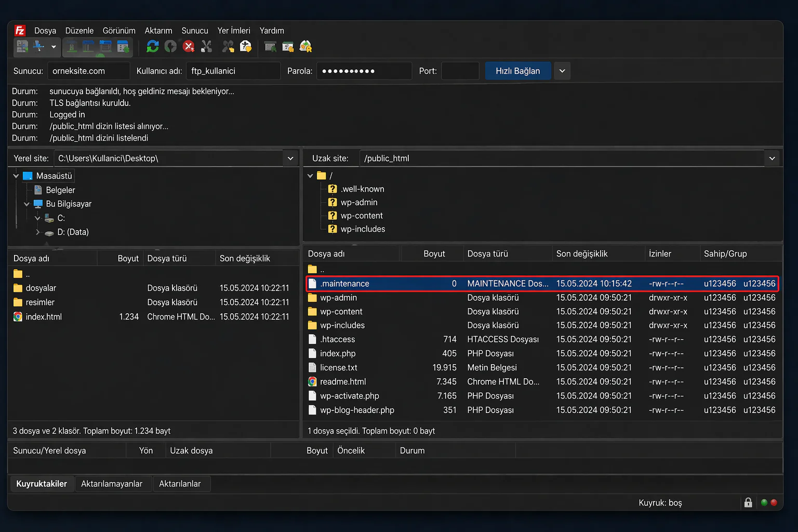798x532 pixels.
Task: Select wp-content folder in the remote tree
Action: click(361, 216)
